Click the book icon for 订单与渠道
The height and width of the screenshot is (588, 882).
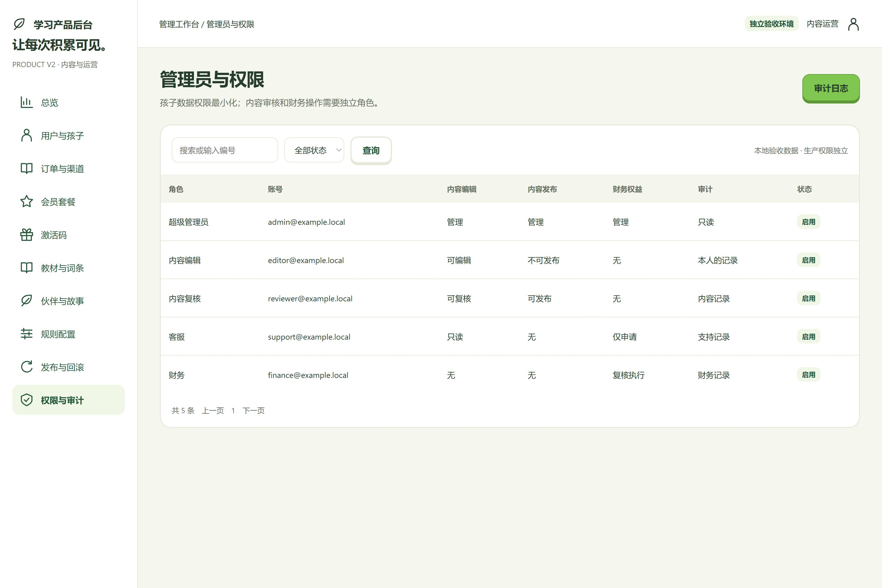pyautogui.click(x=27, y=168)
